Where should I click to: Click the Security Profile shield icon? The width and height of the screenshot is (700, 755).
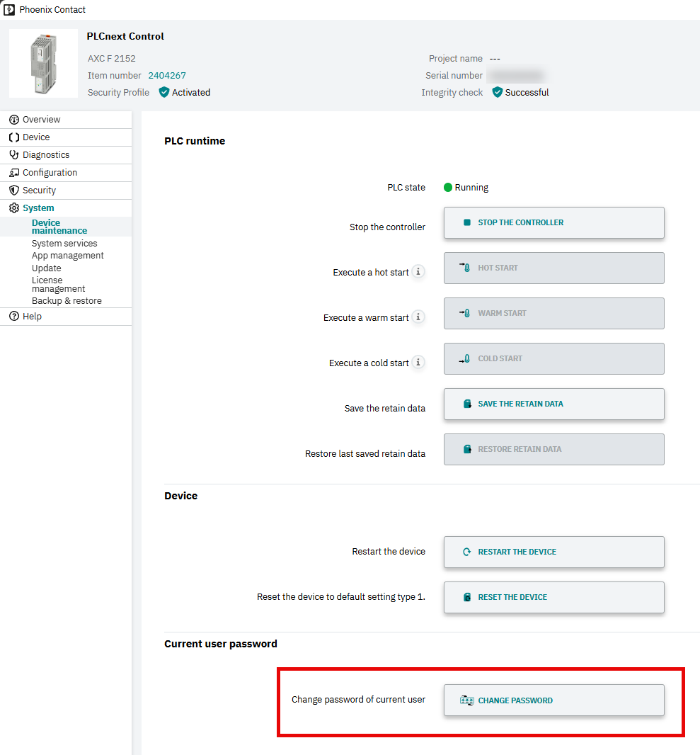(x=164, y=92)
